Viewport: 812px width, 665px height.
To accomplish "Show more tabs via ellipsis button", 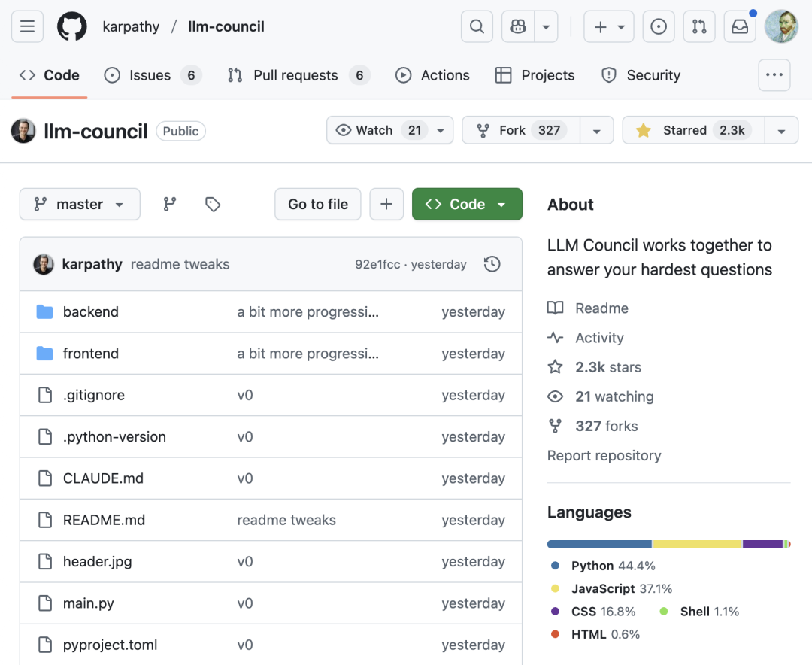I will click(x=774, y=75).
